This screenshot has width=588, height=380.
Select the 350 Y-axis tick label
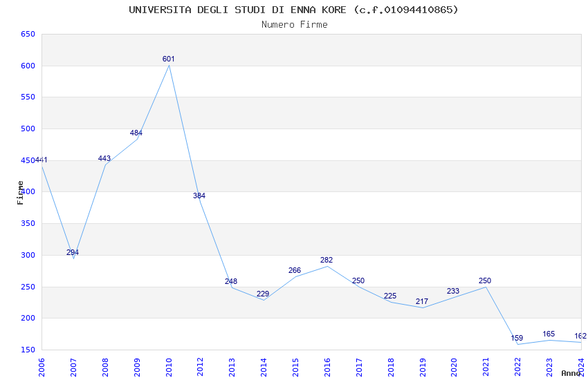click(28, 223)
